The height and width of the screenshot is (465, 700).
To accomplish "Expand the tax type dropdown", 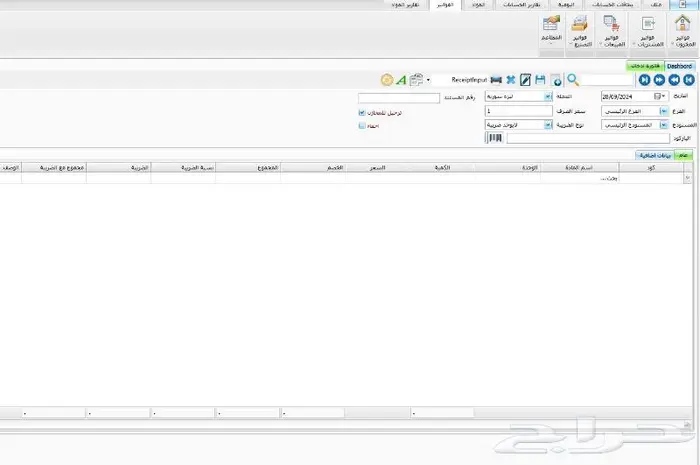I will pos(547,125).
